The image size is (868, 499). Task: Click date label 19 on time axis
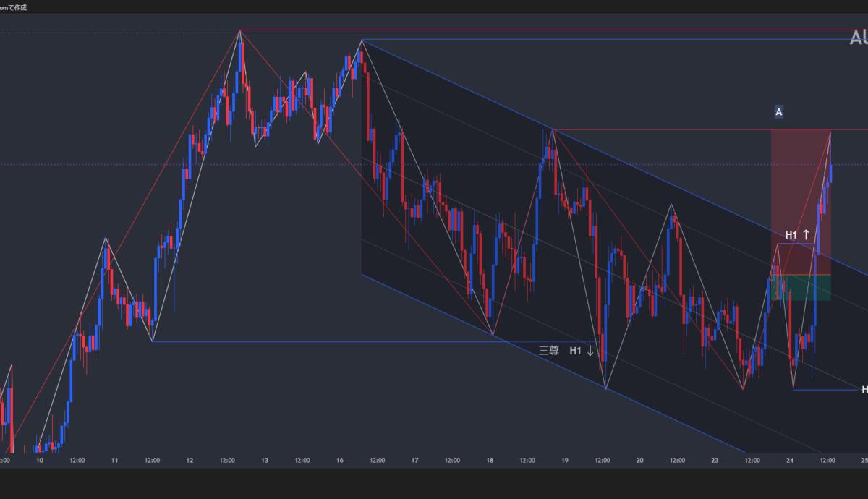pyautogui.click(x=565, y=460)
